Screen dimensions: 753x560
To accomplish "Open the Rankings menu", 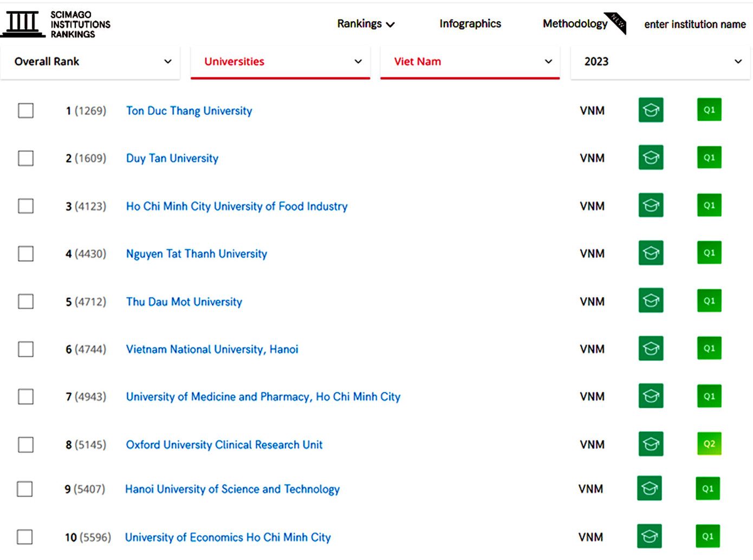I will pos(365,24).
